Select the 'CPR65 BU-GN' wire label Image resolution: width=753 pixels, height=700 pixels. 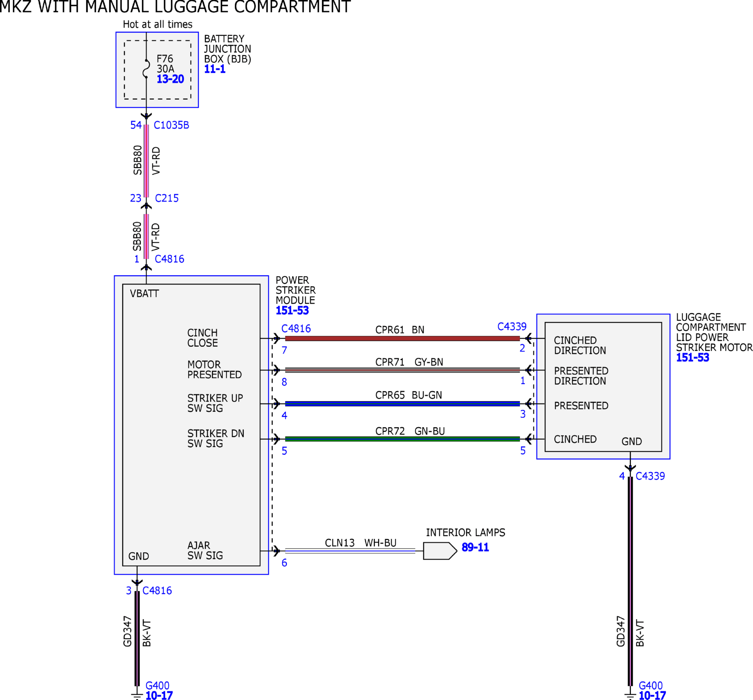[x=408, y=395]
